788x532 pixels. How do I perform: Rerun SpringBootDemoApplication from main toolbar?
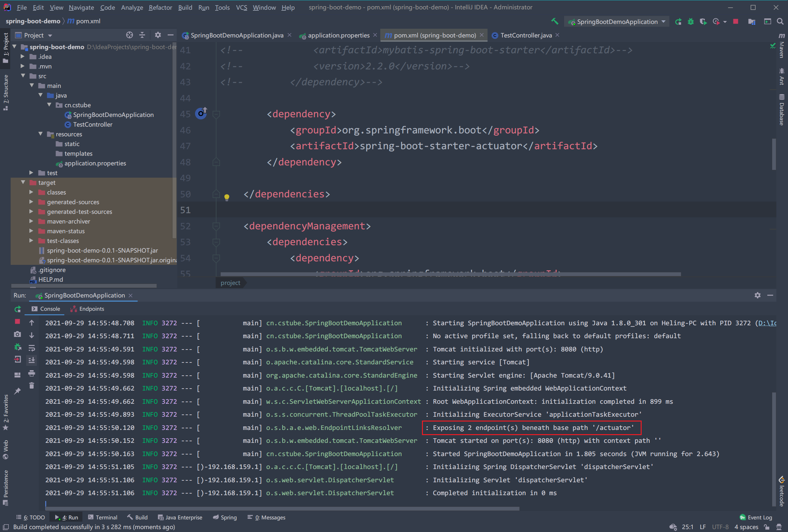coord(678,22)
